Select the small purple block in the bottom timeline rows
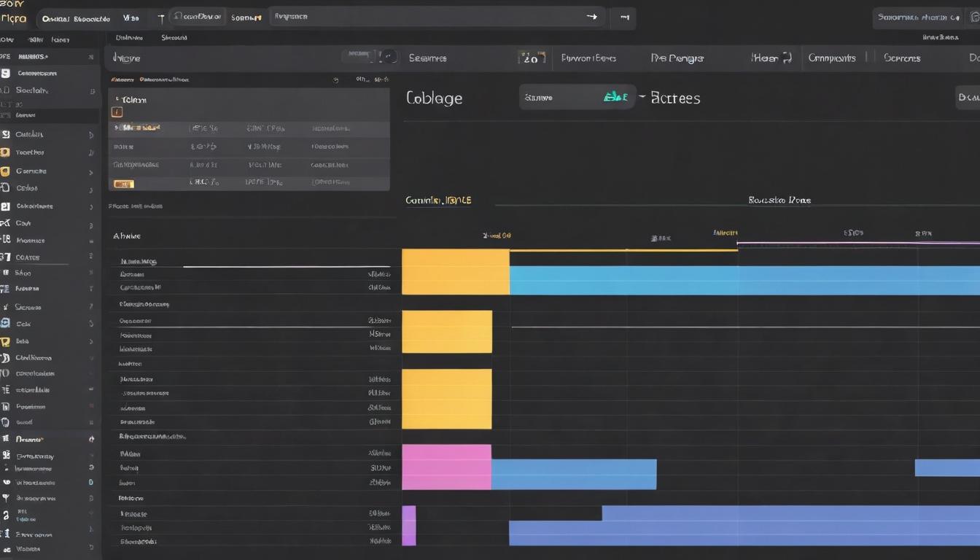The height and width of the screenshot is (560, 980). point(408,525)
